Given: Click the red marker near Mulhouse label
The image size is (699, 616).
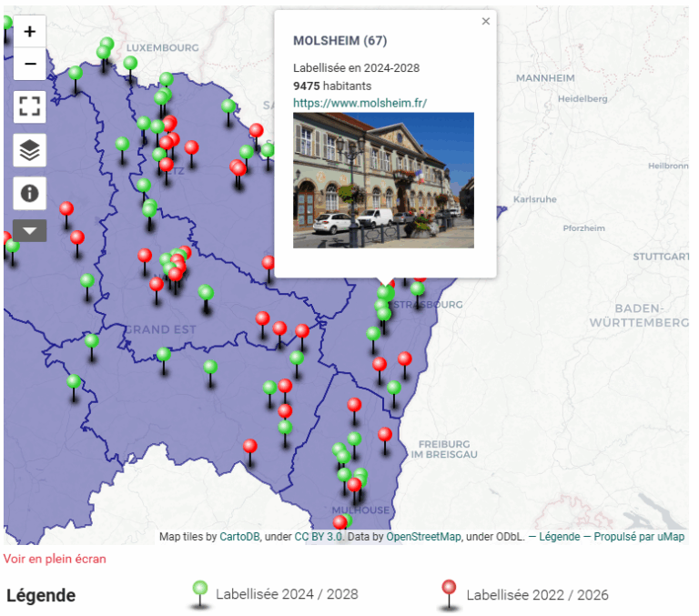Looking at the screenshot, I should click(x=354, y=486).
